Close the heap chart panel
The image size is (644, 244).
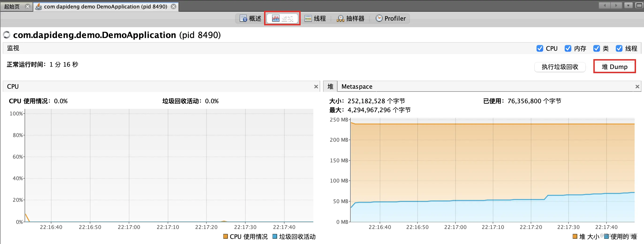(637, 87)
